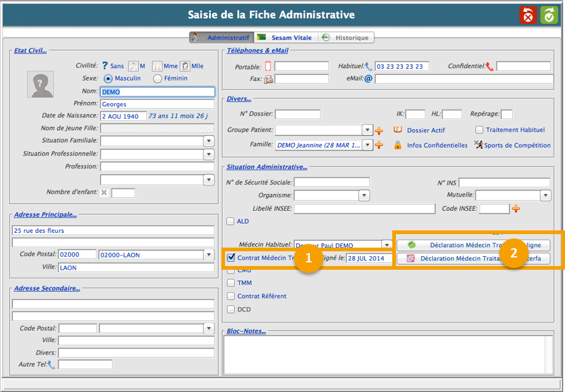Click the 'Signé le' date field

click(369, 258)
